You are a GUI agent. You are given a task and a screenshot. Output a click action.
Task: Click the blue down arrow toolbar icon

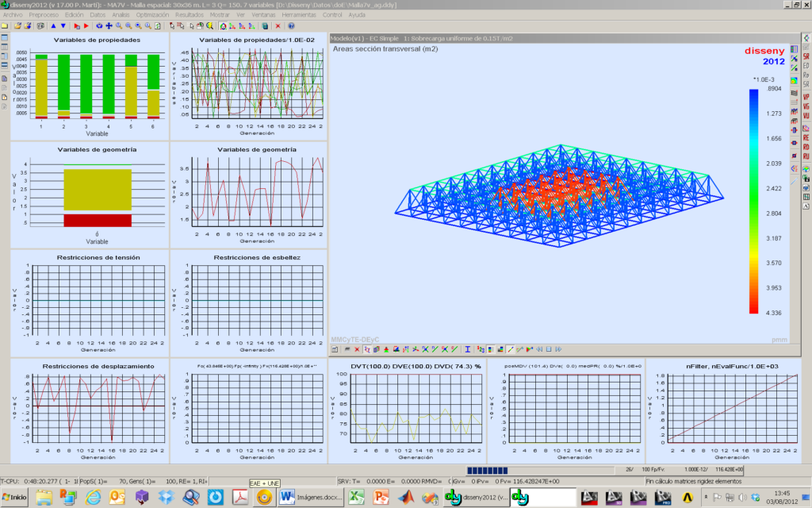(x=63, y=25)
